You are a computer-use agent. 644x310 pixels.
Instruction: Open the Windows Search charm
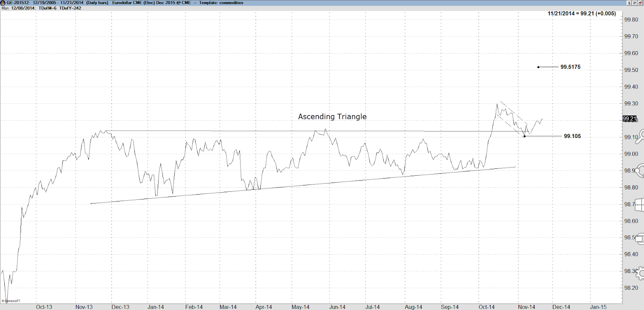(x=640, y=137)
